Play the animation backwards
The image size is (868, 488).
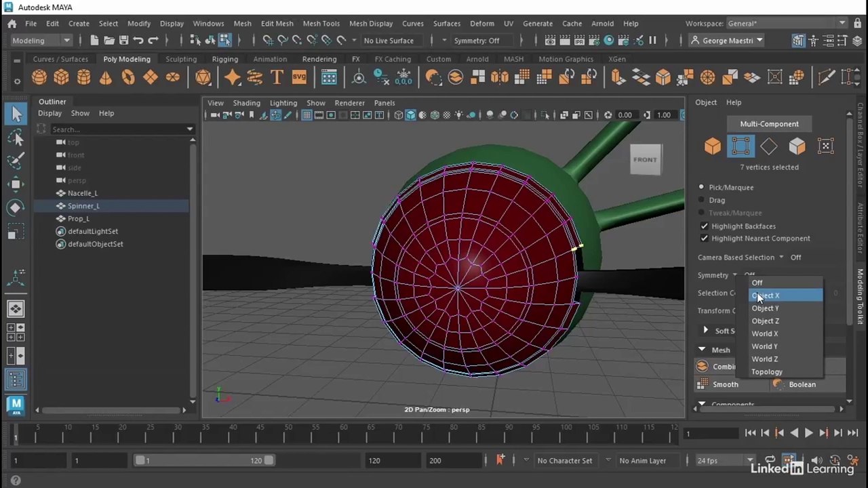tap(794, 433)
